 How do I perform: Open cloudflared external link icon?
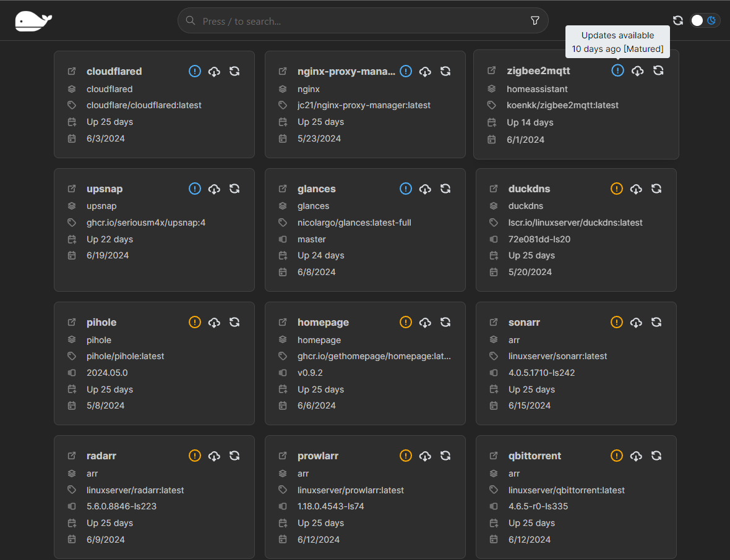point(72,71)
